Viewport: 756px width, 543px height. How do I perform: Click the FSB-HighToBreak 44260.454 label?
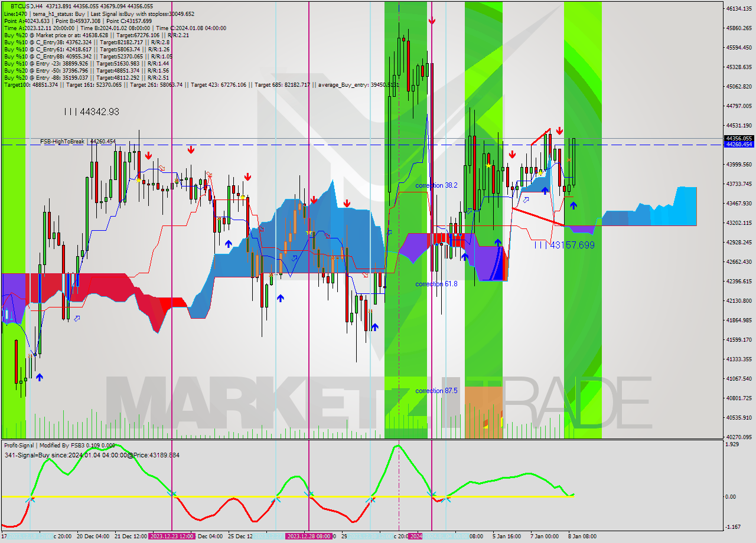coord(78,142)
